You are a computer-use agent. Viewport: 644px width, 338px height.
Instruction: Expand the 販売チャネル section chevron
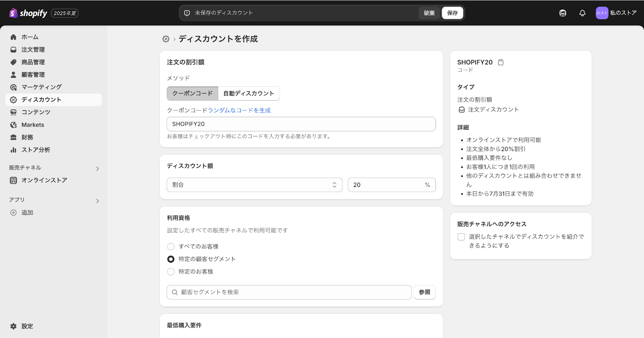[97, 168]
